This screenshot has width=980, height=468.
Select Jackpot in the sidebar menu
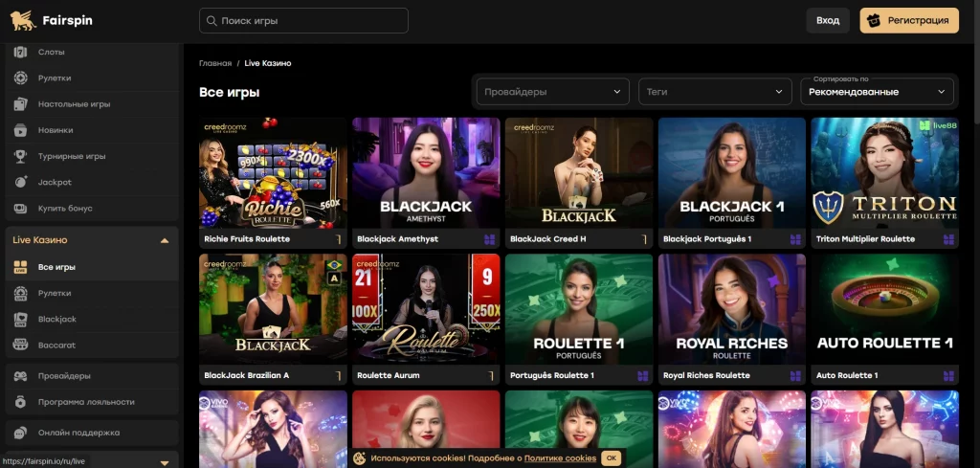pos(92,183)
